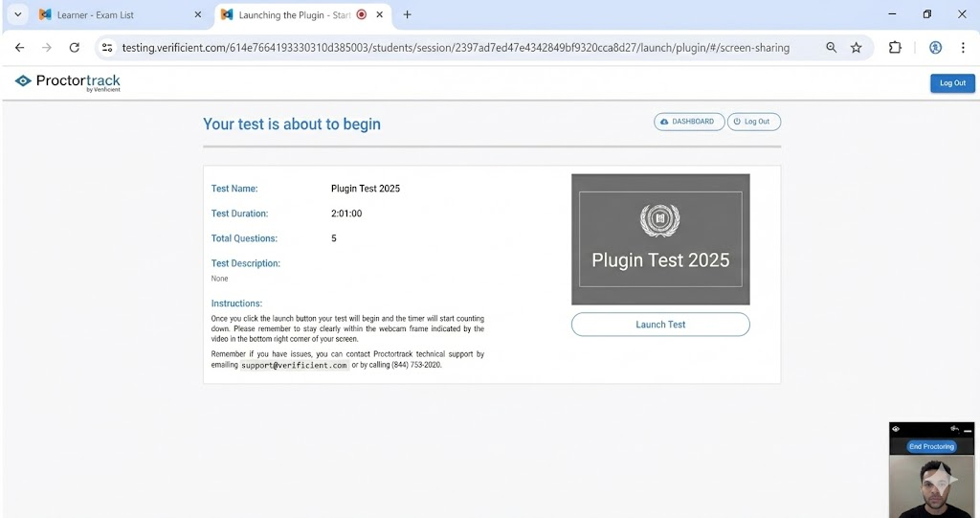The width and height of the screenshot is (980, 518).
Task: End the session with End Proctoring
Action: point(931,446)
